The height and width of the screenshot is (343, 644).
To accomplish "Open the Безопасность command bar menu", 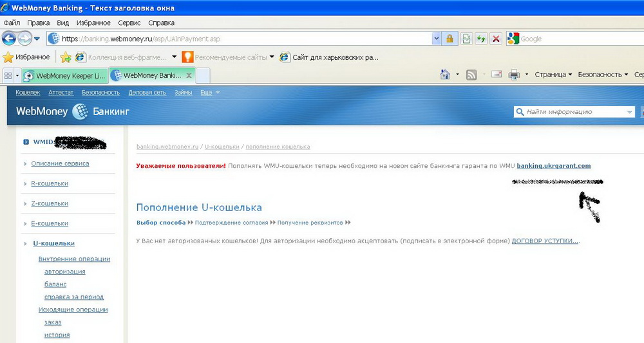I will click(603, 75).
